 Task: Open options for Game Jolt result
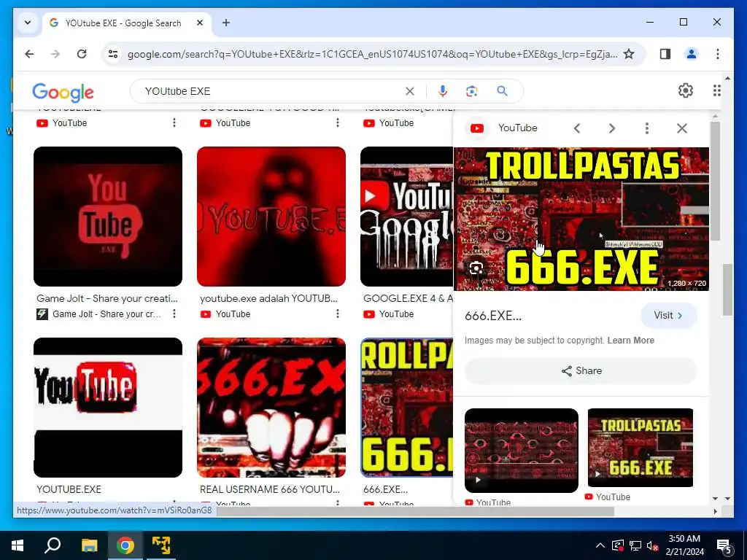(174, 314)
